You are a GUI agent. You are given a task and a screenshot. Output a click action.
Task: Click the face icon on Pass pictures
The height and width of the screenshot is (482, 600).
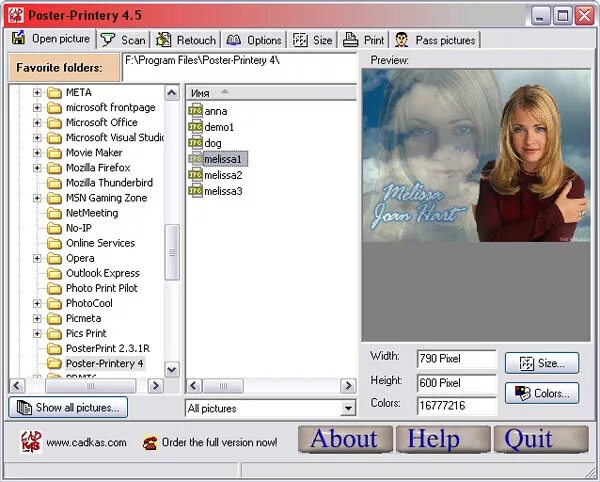[x=401, y=40]
